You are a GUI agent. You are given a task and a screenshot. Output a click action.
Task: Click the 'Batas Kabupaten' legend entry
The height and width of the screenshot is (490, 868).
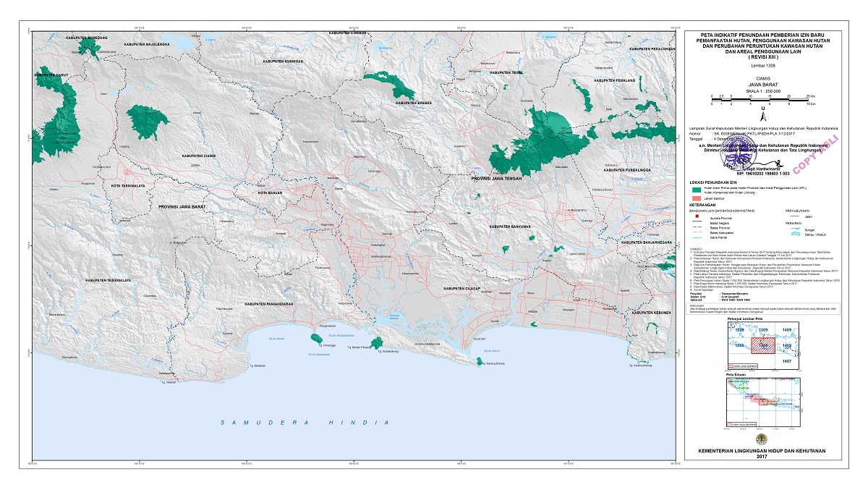pos(722,233)
